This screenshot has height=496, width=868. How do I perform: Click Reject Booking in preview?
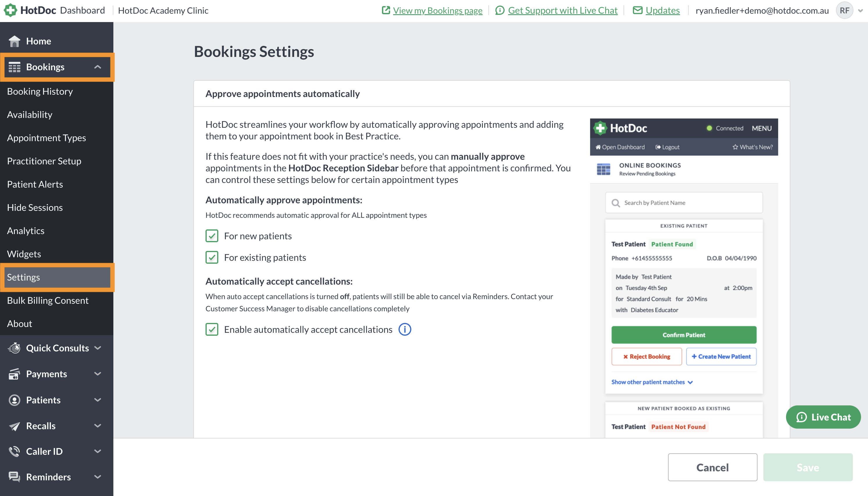tap(646, 357)
